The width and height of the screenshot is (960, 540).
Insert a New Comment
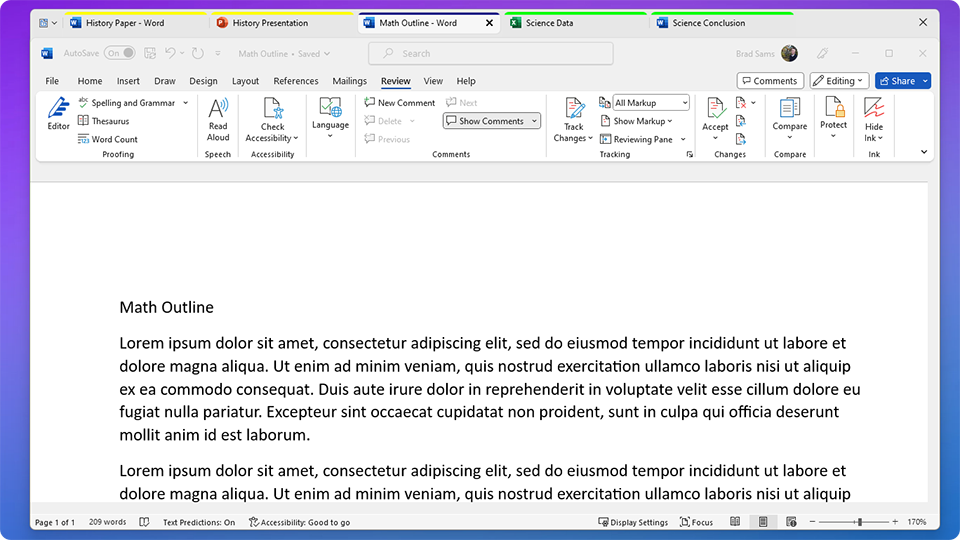point(400,103)
